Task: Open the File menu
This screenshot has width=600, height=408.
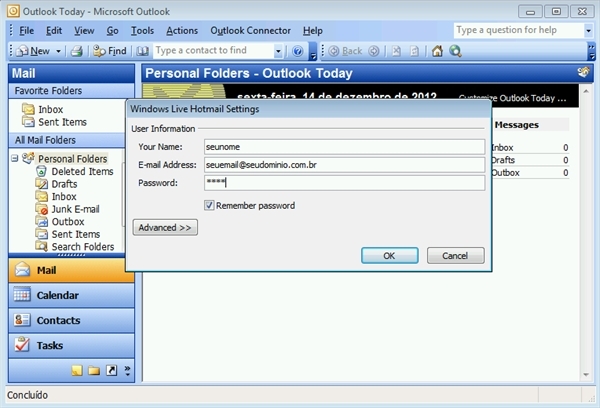Action: 26,31
